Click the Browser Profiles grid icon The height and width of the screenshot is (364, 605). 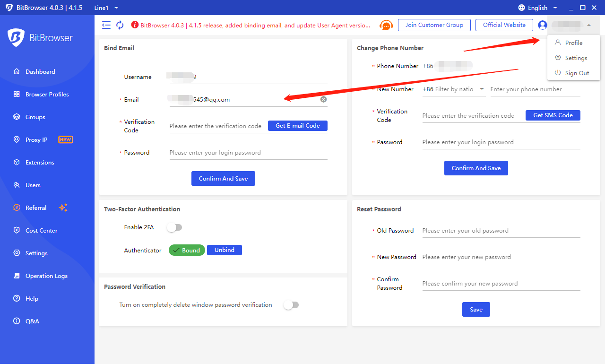[x=17, y=95]
